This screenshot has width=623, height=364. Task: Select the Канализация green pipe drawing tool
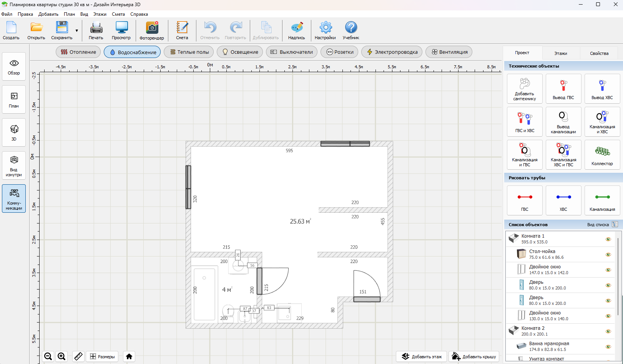[x=602, y=200]
